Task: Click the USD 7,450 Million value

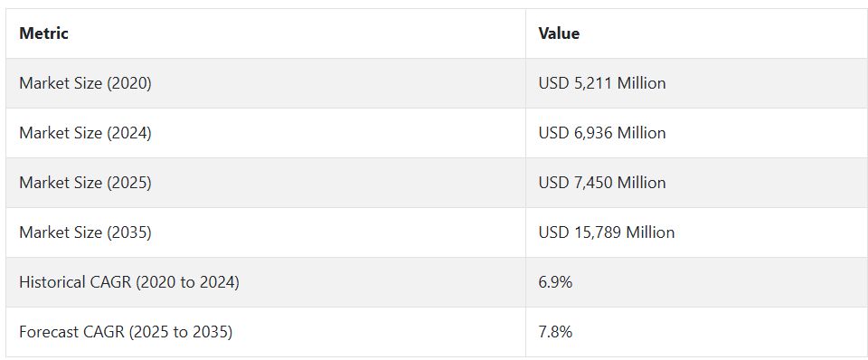Action: tap(602, 183)
